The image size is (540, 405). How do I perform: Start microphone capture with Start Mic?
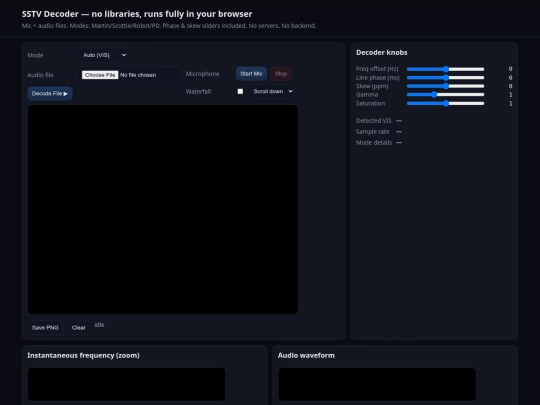coord(251,74)
